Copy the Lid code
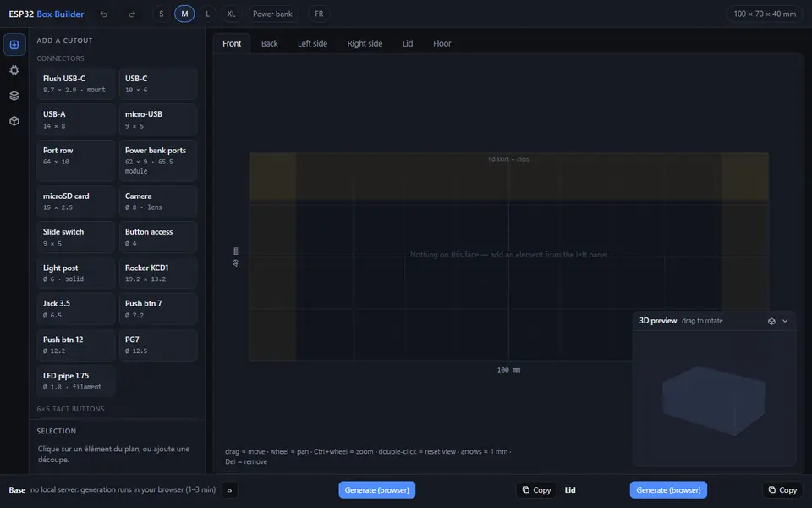Image resolution: width=812 pixels, height=508 pixels. coord(782,490)
